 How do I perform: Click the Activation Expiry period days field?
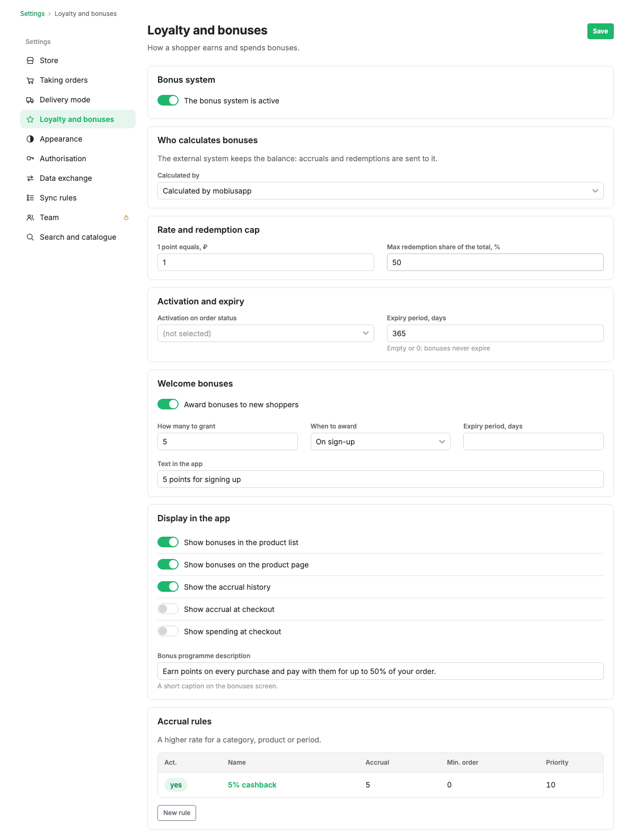point(495,334)
